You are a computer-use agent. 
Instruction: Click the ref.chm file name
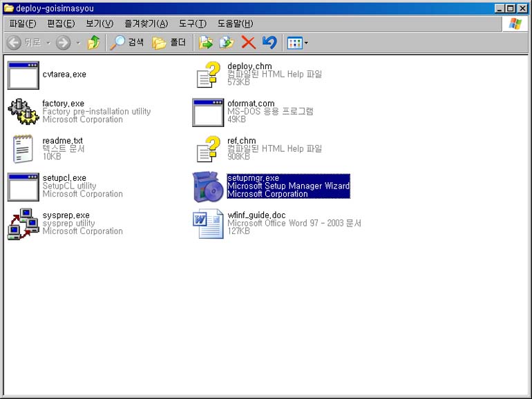pos(242,141)
